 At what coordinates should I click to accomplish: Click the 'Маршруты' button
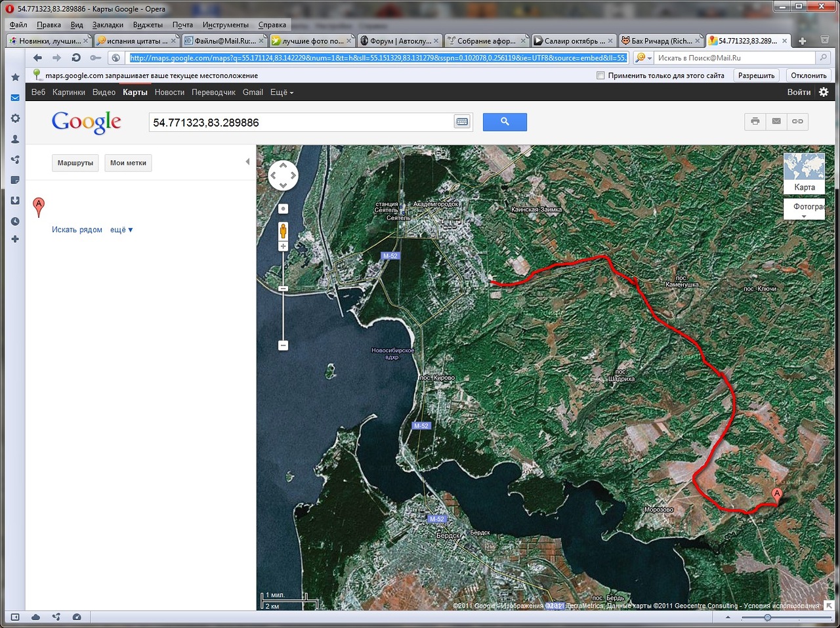coord(75,163)
